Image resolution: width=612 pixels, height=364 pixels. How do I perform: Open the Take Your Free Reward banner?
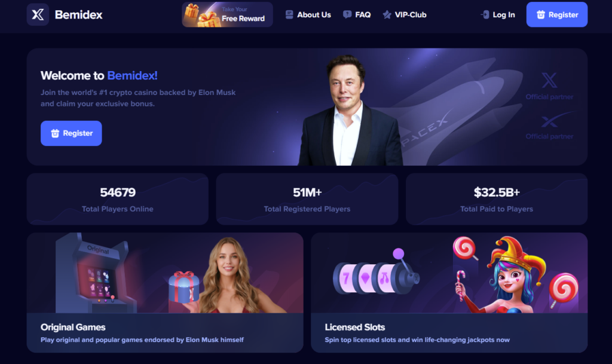pyautogui.click(x=227, y=14)
